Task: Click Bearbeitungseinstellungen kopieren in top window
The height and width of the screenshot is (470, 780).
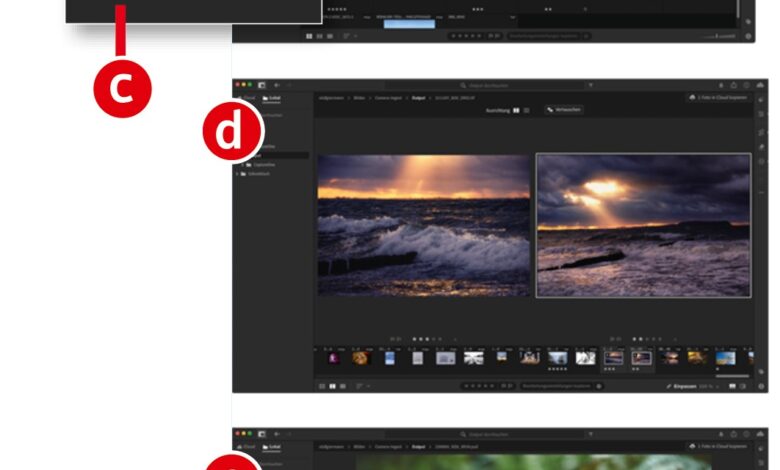Action: click(543, 36)
